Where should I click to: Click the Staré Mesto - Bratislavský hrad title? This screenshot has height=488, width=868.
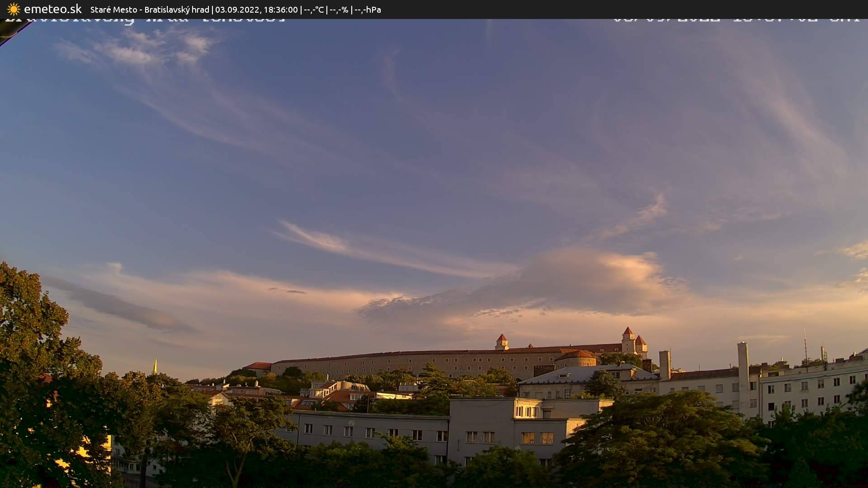[x=150, y=9]
